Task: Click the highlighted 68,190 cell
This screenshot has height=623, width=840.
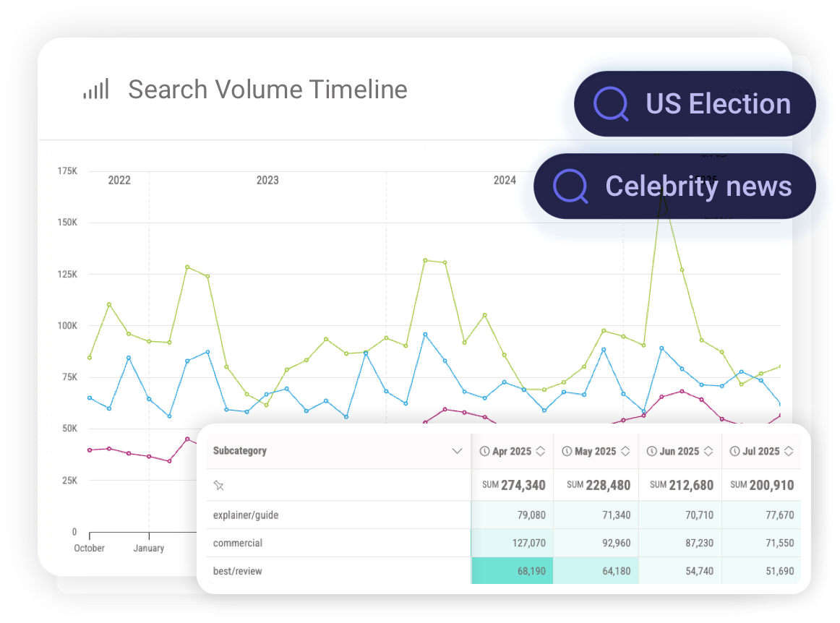Action: [x=513, y=570]
